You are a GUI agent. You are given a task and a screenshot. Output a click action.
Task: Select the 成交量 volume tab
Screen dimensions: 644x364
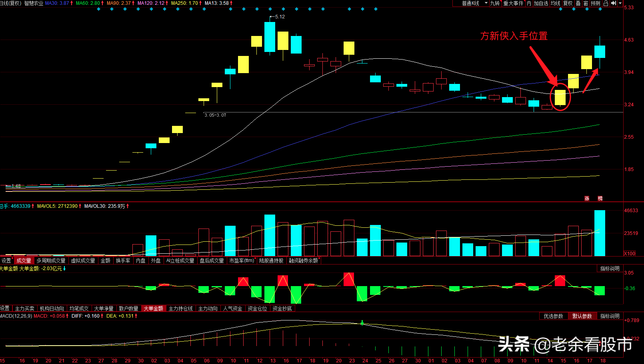coord(24,261)
